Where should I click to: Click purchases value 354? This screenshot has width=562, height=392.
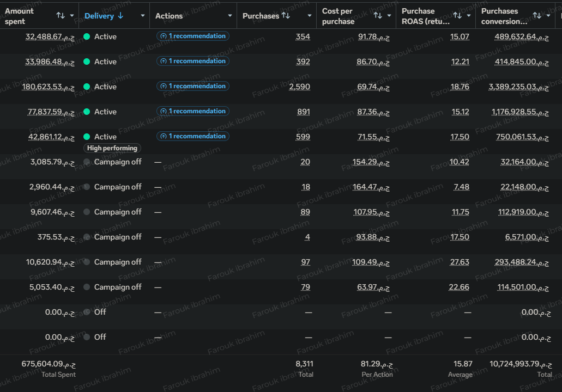coord(303,37)
